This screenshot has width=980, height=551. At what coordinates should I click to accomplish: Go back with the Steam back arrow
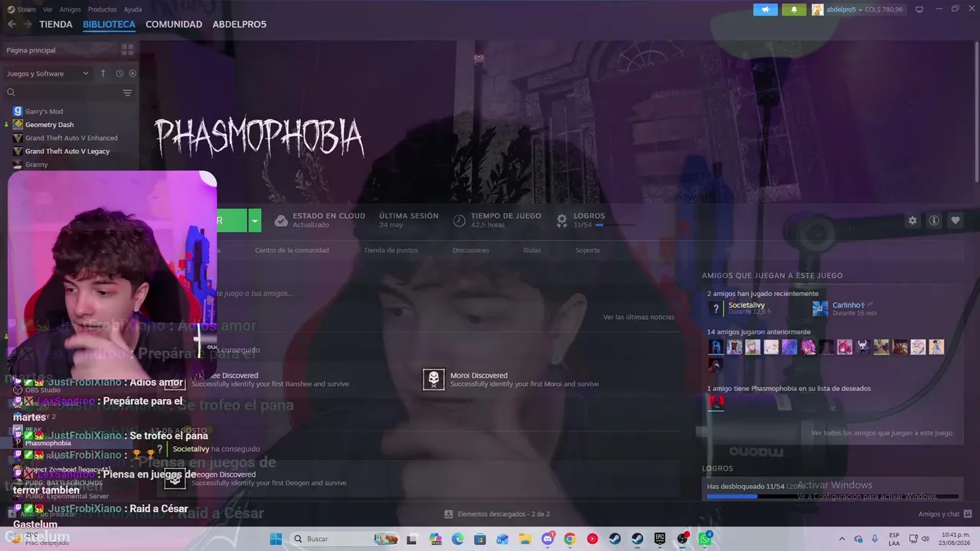coord(11,24)
